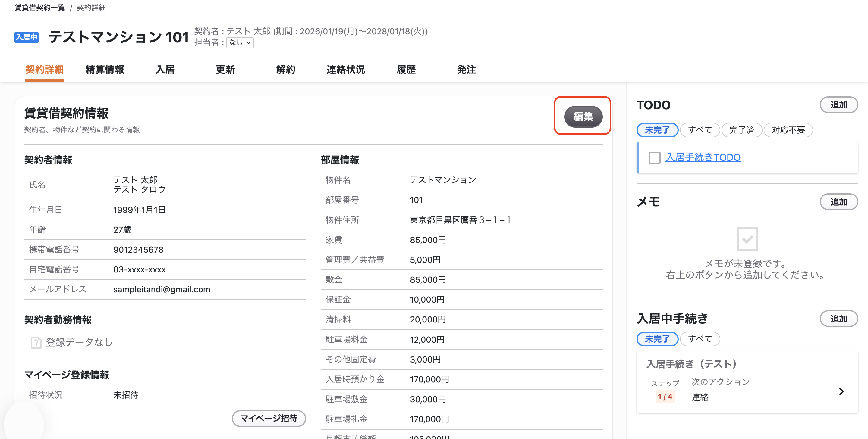868x439 pixels.
Task: Switch to the 解約 tab
Action: [x=286, y=70]
